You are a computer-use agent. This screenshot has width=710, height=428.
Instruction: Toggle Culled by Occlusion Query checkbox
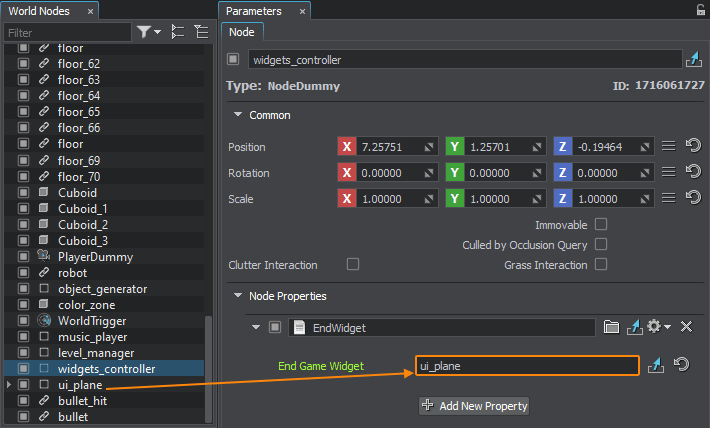(x=601, y=244)
